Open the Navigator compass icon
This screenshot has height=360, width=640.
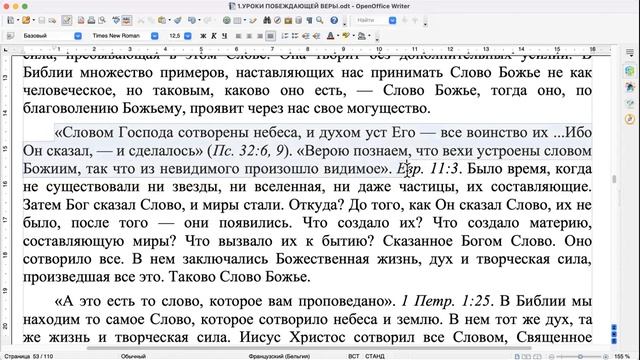(278, 20)
